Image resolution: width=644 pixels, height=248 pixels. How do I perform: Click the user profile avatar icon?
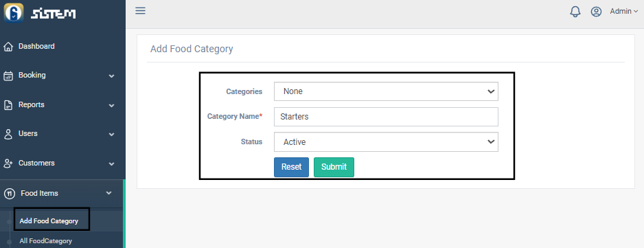click(x=596, y=12)
